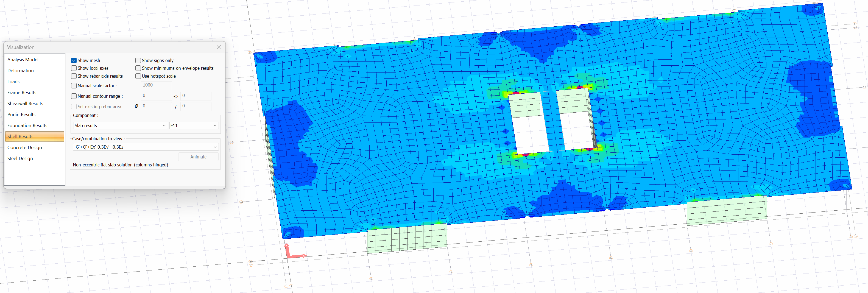Enable Use hotspot scale
This screenshot has height=293, width=868.
(x=138, y=76)
